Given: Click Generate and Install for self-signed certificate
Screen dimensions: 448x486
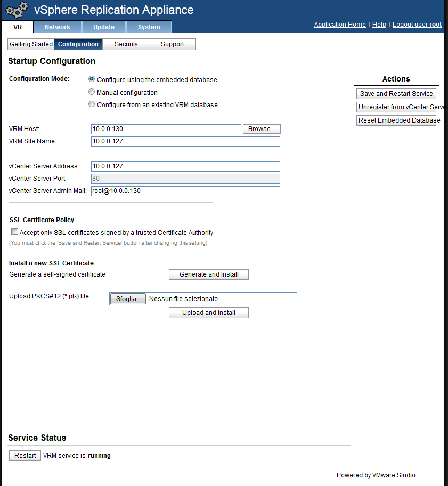Looking at the screenshot, I should tap(208, 274).
